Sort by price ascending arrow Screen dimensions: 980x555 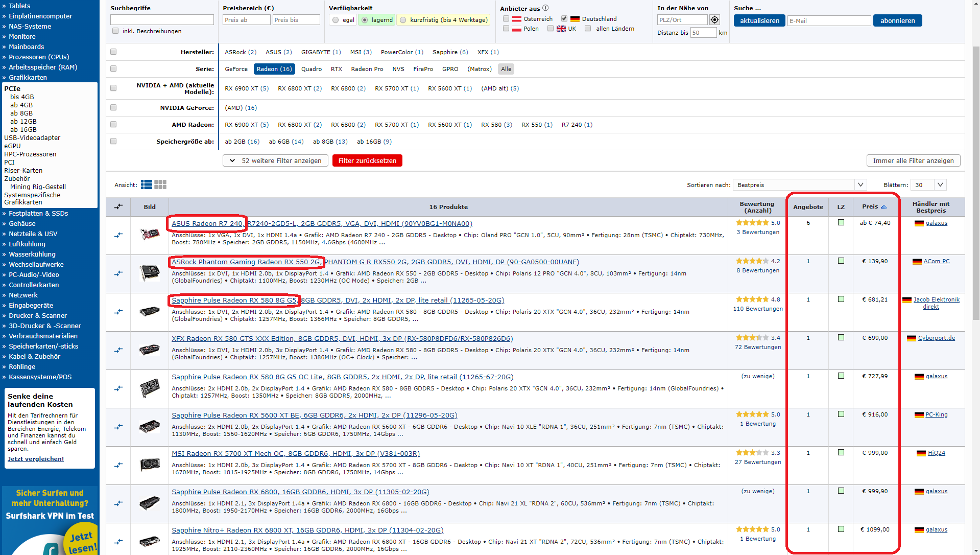click(884, 207)
